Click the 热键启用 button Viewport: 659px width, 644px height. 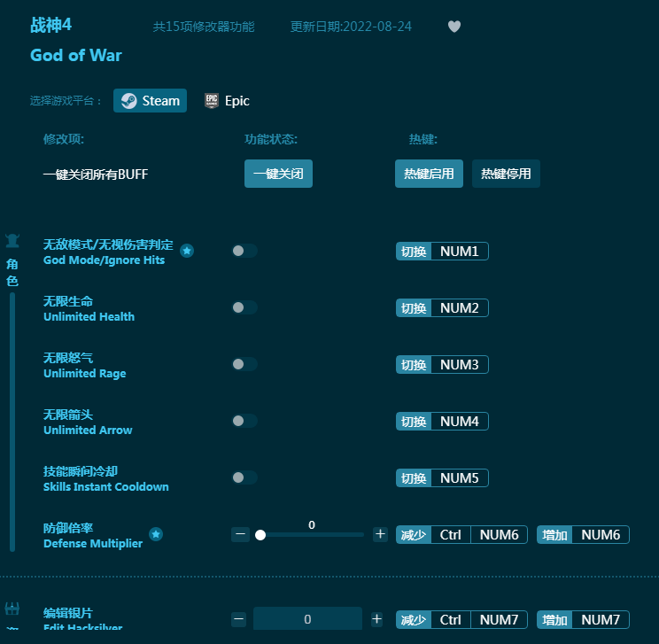429,174
